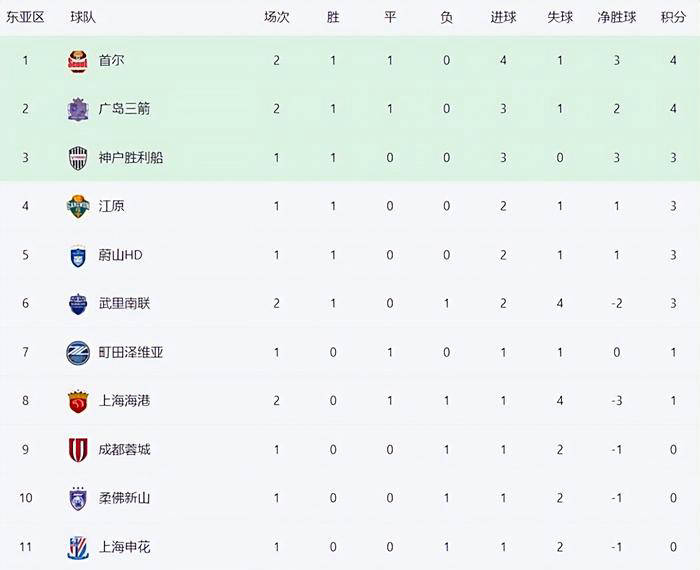The image size is (700, 570).
Task: Click the 江原 team badge
Action: coord(78,207)
